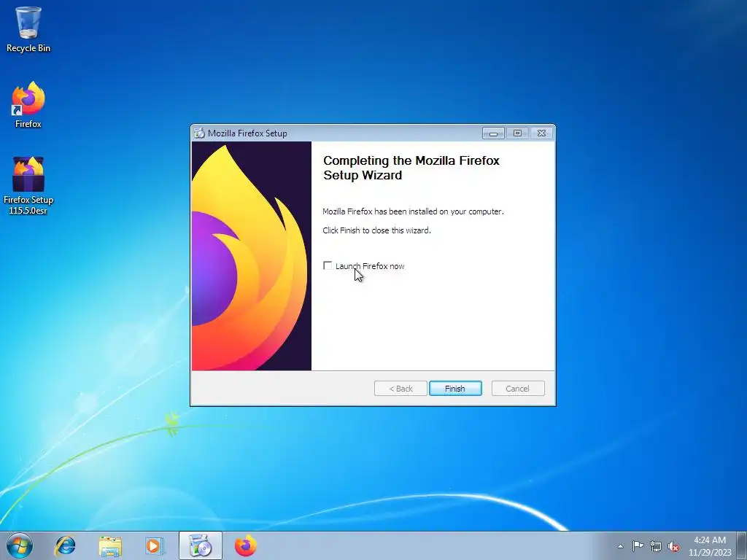747x560 pixels.
Task: Click the pinned Firefox taskbar icon
Action: [x=246, y=545]
